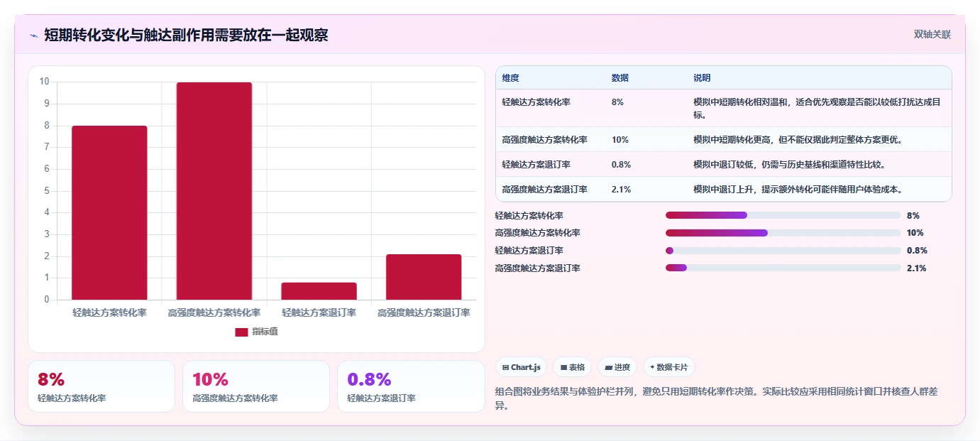Click table cell 轻触达方案转化率 in 维度 column
The image size is (980, 441).
click(536, 102)
